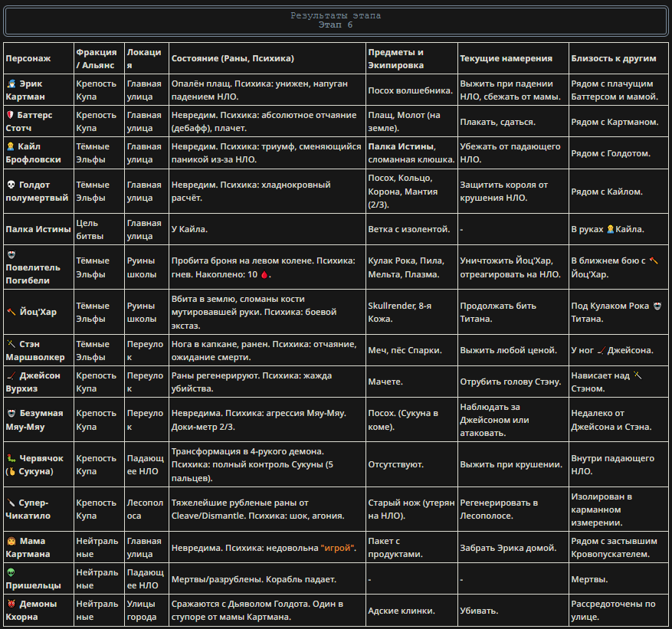Click the 'Внутри падающего НЛО.' cell
This screenshot has height=629, width=672.
619,464
